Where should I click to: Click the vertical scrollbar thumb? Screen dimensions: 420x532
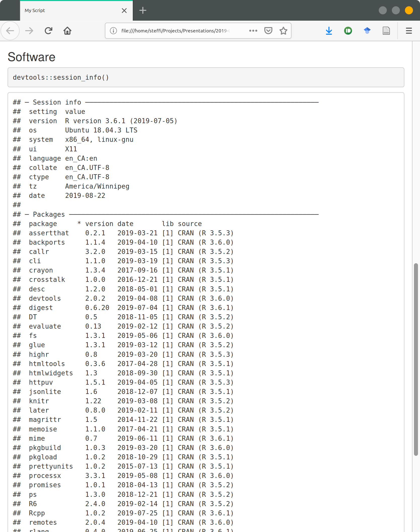(416, 360)
